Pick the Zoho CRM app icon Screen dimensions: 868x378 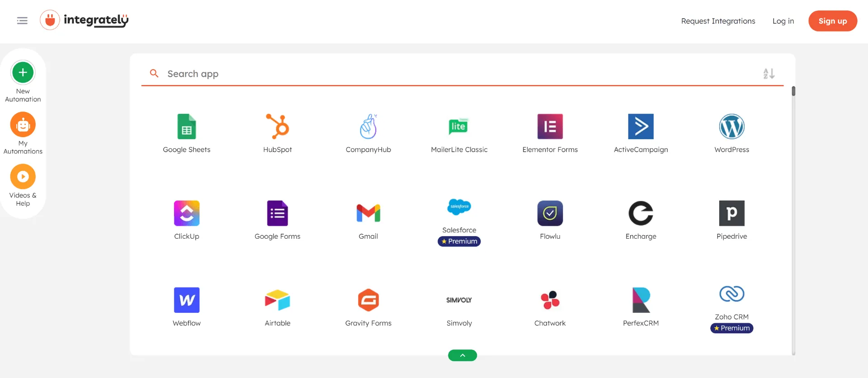pyautogui.click(x=732, y=294)
